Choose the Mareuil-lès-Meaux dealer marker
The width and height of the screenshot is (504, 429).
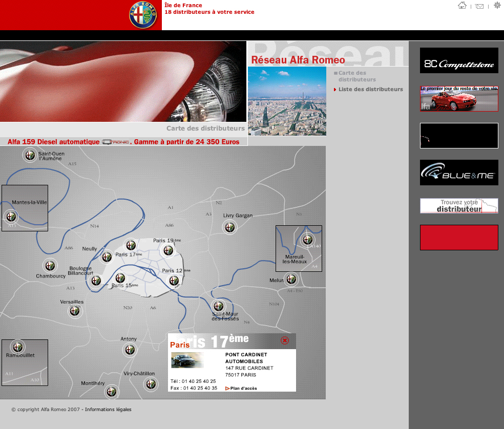307,240
